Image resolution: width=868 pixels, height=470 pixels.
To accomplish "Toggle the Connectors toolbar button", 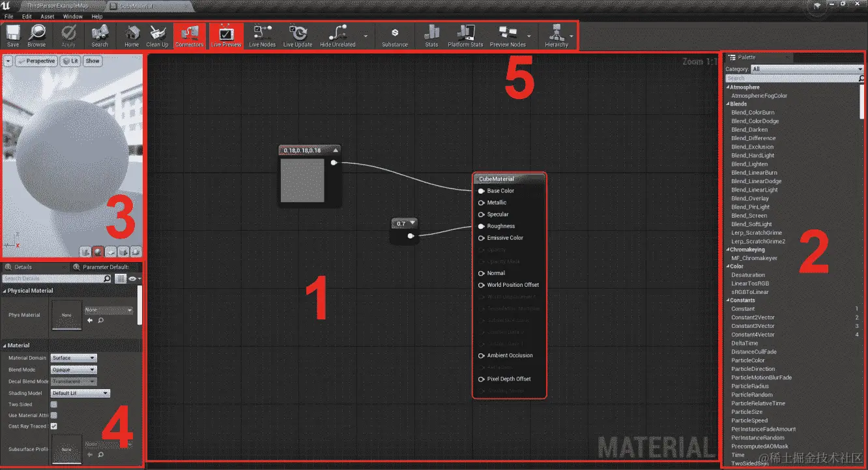I will (190, 36).
